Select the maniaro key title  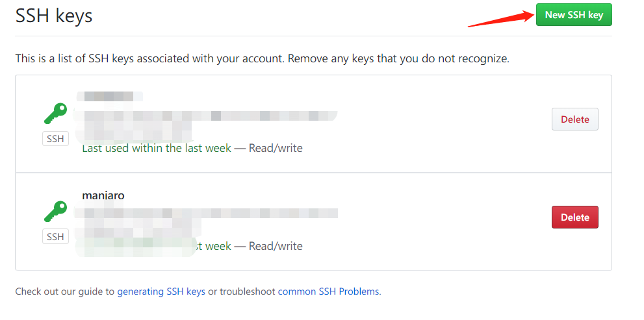pyautogui.click(x=103, y=195)
